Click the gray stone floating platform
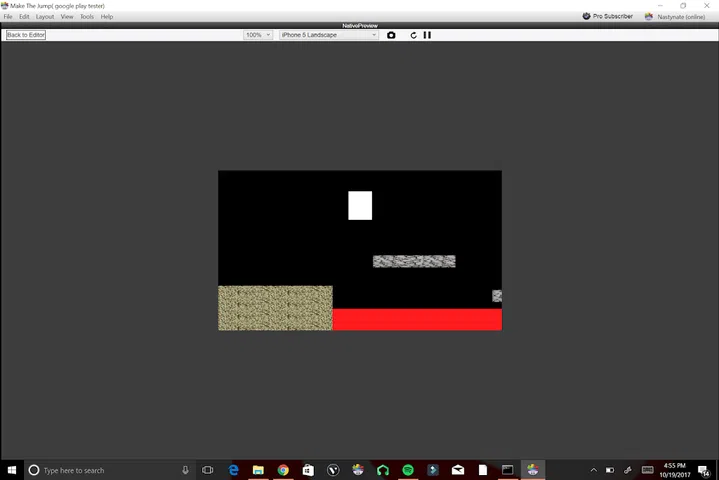The image size is (719, 480). tap(414, 261)
